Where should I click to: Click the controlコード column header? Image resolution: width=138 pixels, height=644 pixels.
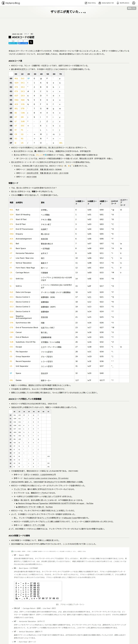[x=114, y=203]
